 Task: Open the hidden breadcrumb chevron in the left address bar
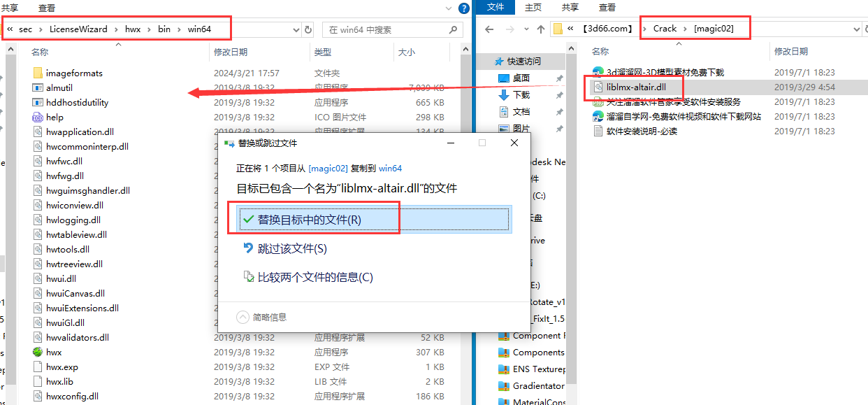coord(10,29)
